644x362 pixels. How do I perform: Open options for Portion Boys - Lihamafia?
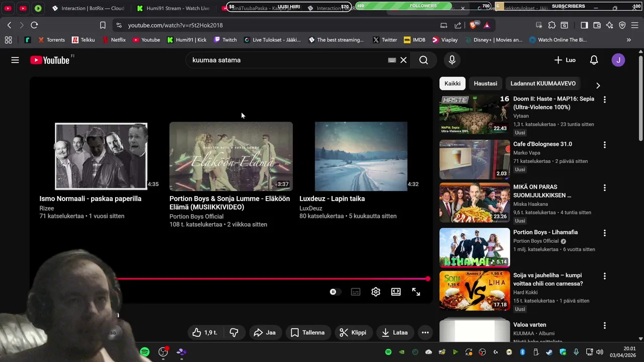604,233
